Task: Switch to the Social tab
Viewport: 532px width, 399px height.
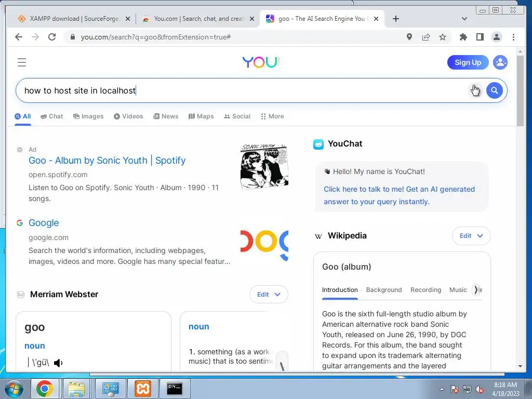Action: 237,116
